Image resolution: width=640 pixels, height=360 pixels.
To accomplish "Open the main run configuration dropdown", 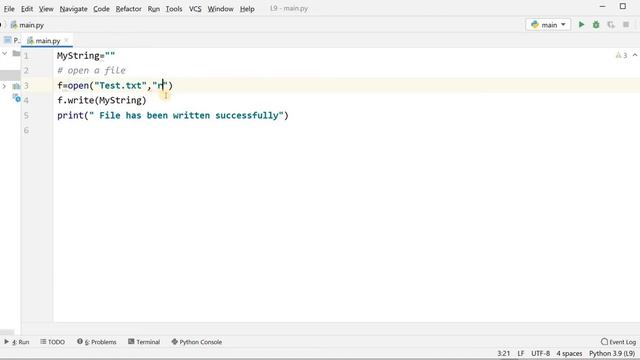I will click(x=548, y=25).
